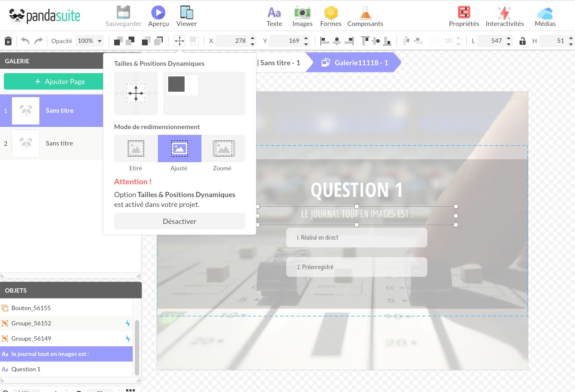Select the Etiré resize mode
This screenshot has width=575, height=392.
click(x=136, y=149)
